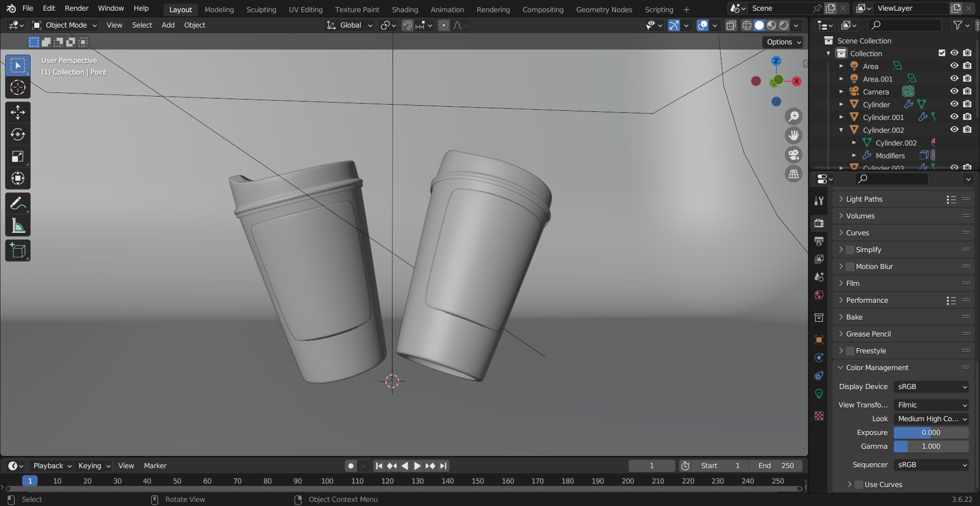This screenshot has width=980, height=506.
Task: Open the Playback popover in timeline
Action: pyautogui.click(x=52, y=466)
